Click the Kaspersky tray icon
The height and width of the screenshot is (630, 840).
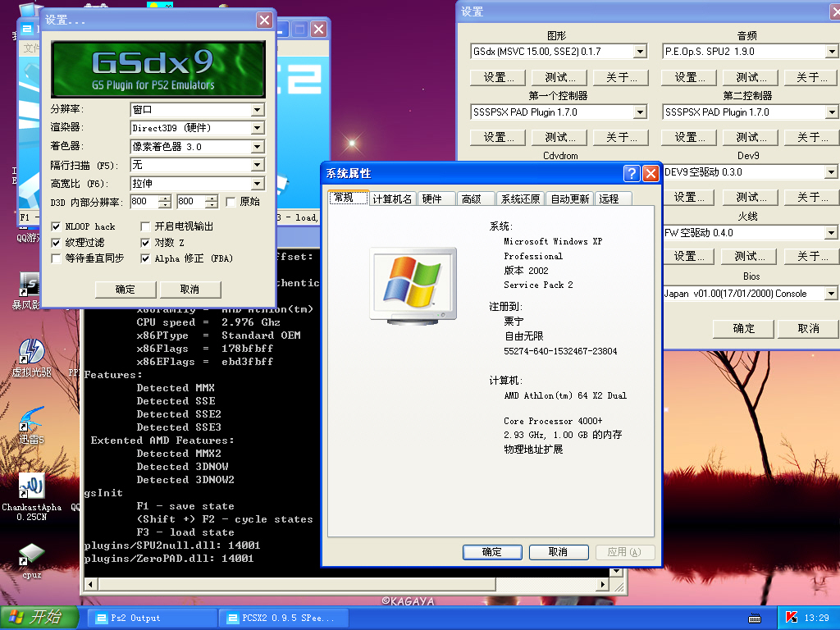792,618
